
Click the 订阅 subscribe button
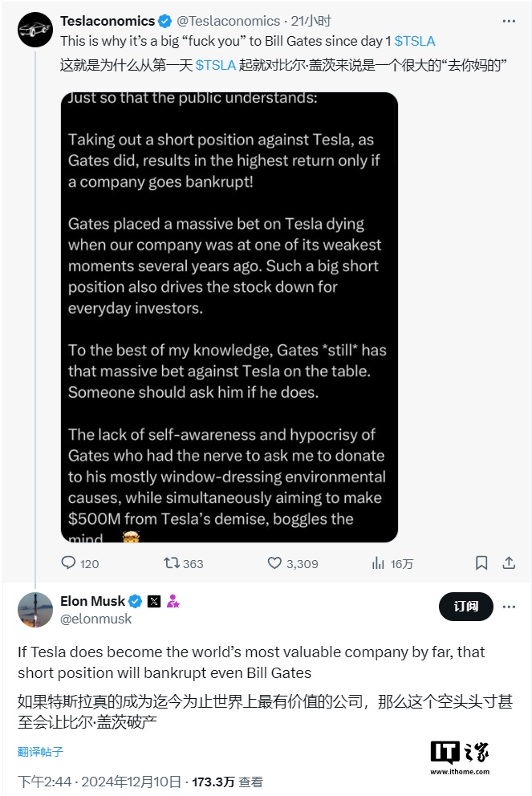pyautogui.click(x=465, y=607)
